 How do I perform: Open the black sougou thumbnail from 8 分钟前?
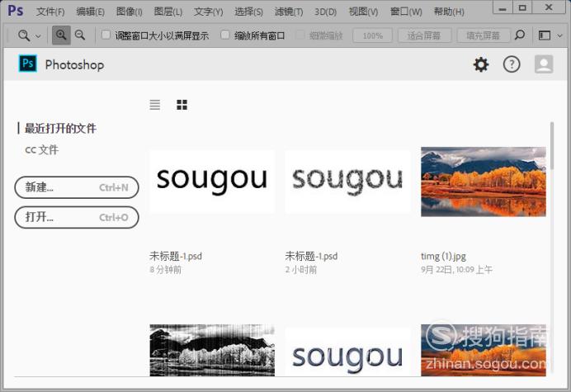pyautogui.click(x=212, y=182)
